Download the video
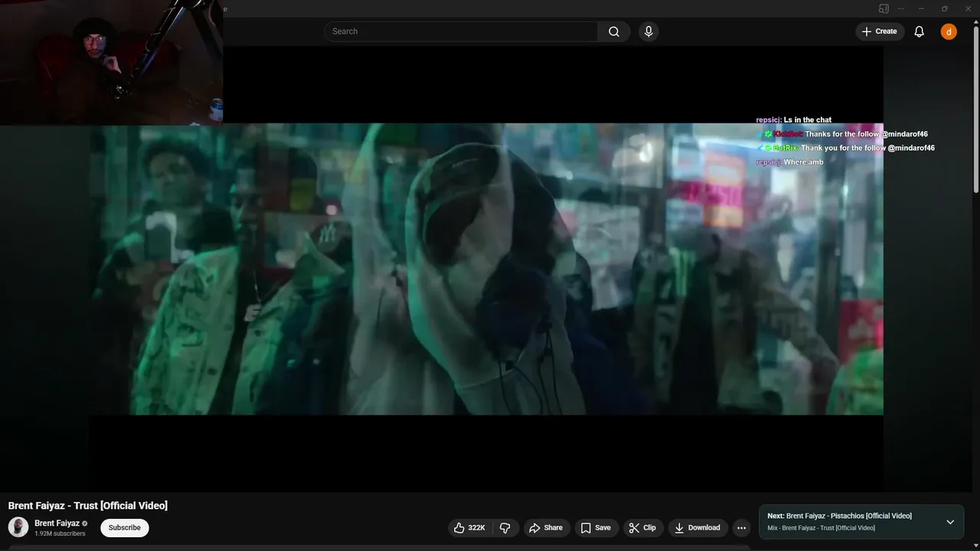This screenshot has height=551, width=980. [697, 527]
